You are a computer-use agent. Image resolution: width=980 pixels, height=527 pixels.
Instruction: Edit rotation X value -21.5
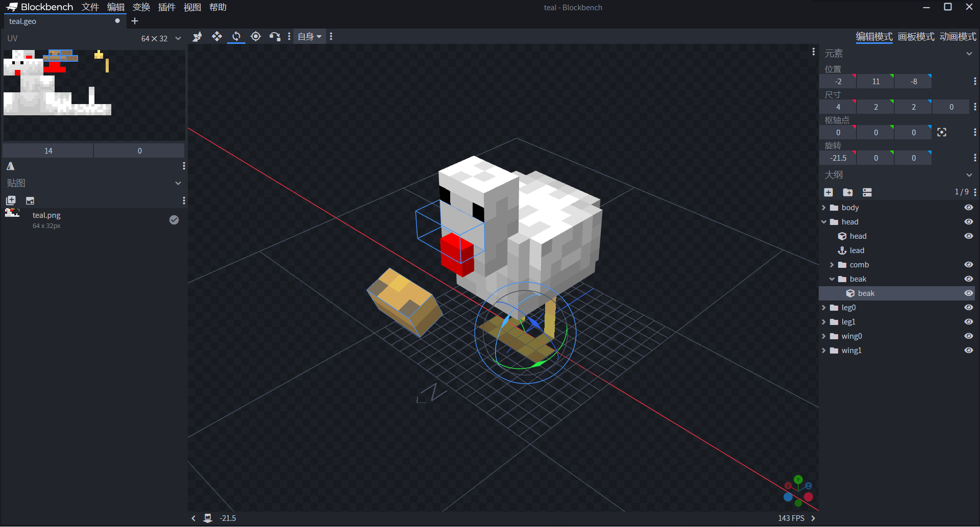click(x=838, y=158)
